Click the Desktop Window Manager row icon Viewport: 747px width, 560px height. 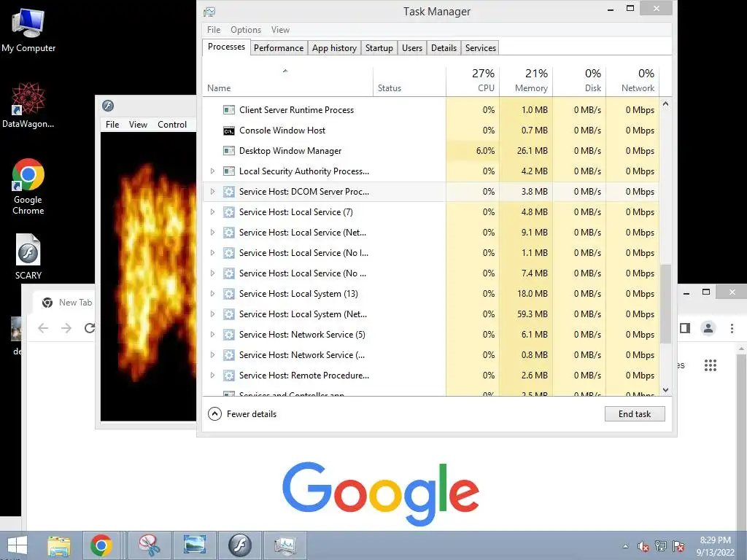click(228, 151)
